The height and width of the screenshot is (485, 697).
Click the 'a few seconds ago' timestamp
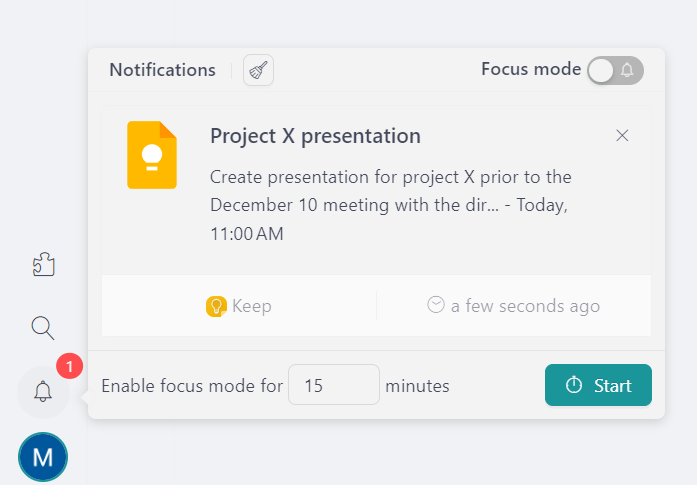pos(525,306)
